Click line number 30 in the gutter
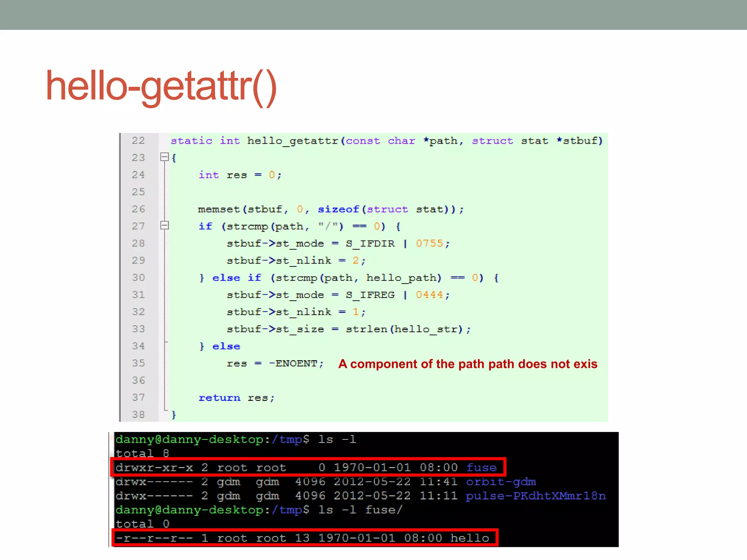747x560 pixels. [138, 277]
